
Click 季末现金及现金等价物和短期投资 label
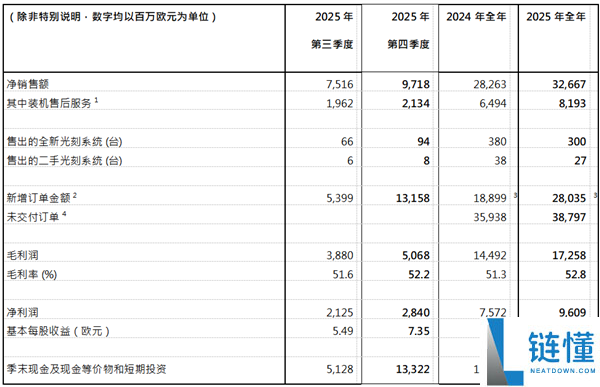tap(86, 369)
